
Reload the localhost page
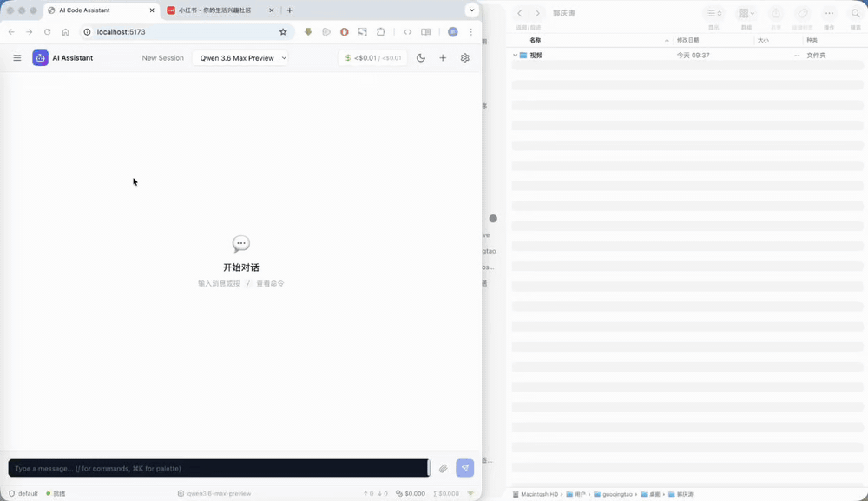tap(48, 32)
